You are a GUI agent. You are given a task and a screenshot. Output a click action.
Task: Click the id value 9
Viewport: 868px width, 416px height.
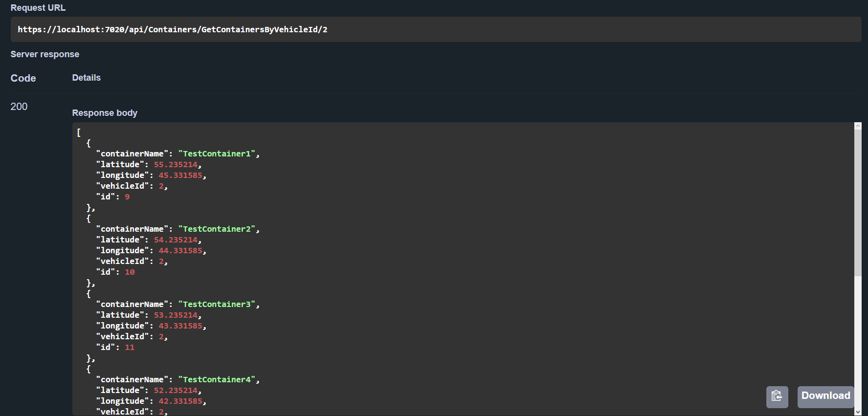(127, 197)
